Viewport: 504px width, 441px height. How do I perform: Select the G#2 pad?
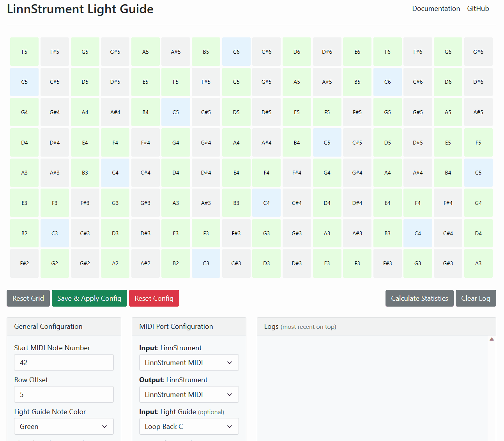pyautogui.click(x=85, y=263)
